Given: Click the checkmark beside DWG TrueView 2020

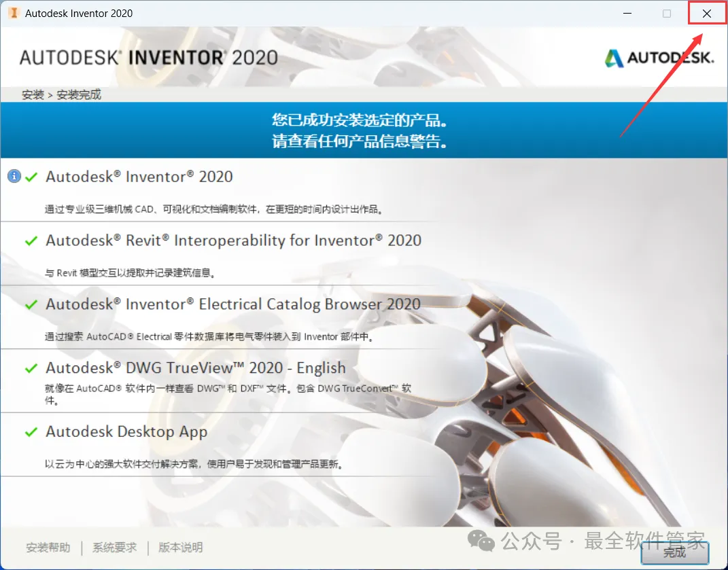Looking at the screenshot, I should pos(31,368).
